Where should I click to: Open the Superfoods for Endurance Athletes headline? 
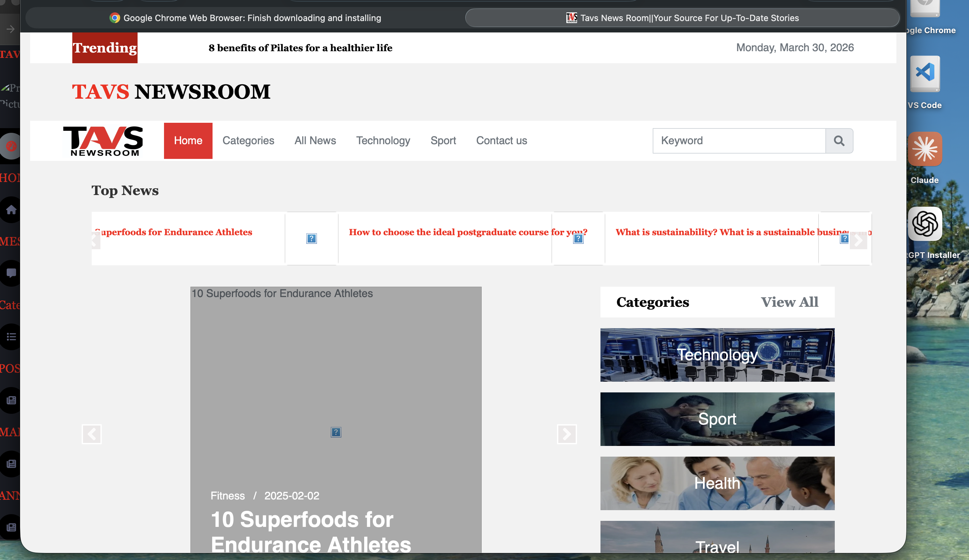(x=174, y=232)
